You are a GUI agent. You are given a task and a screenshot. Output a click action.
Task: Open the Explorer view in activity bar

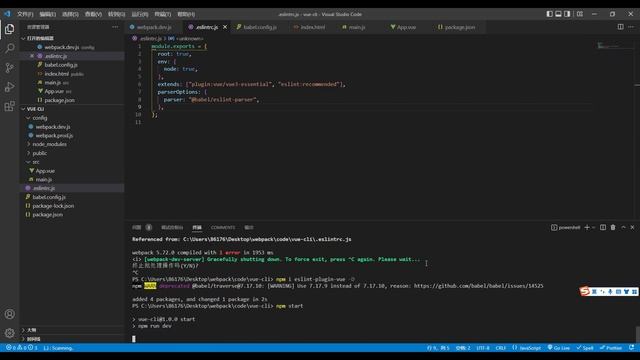pyautogui.click(x=9, y=29)
